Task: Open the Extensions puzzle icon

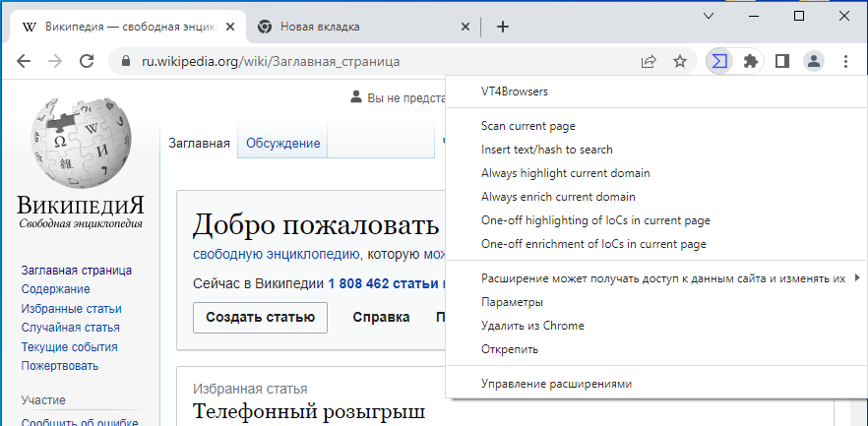Action: pos(751,61)
